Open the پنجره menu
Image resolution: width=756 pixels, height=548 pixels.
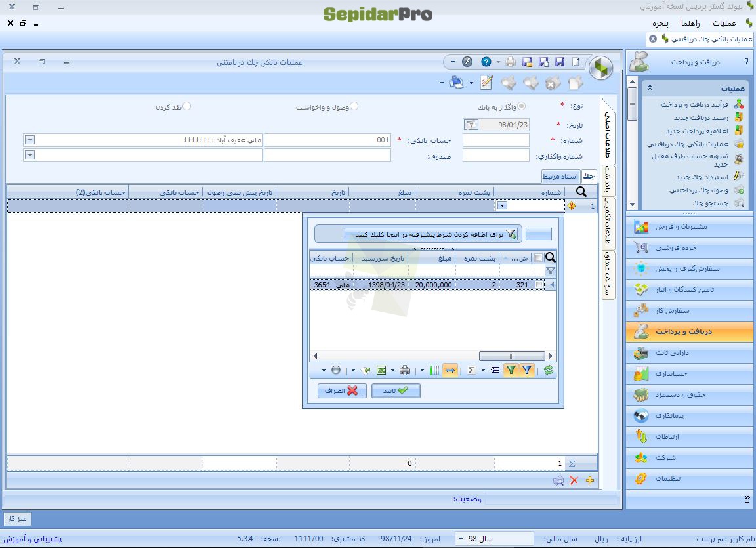661,23
